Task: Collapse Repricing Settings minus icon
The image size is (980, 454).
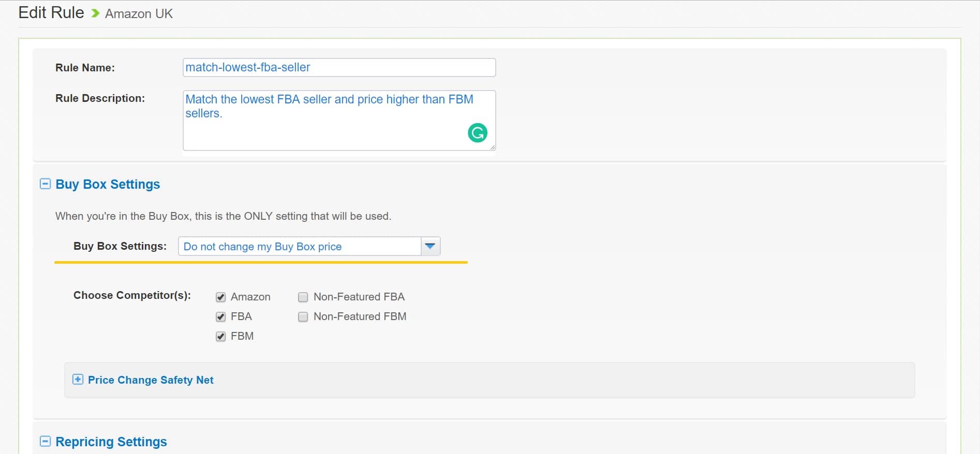Action: pyautogui.click(x=46, y=442)
